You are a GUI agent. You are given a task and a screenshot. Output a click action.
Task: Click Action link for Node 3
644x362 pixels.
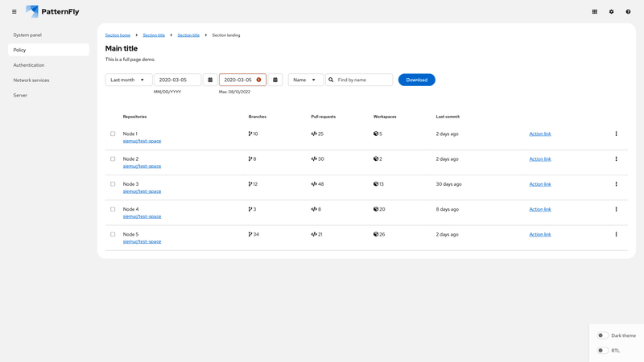click(x=540, y=184)
